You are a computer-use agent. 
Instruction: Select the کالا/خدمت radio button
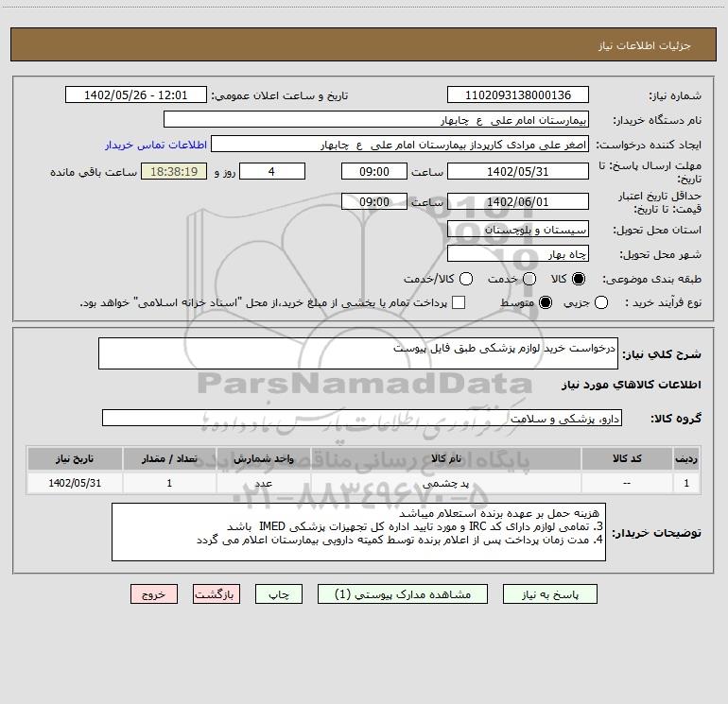tap(466, 279)
